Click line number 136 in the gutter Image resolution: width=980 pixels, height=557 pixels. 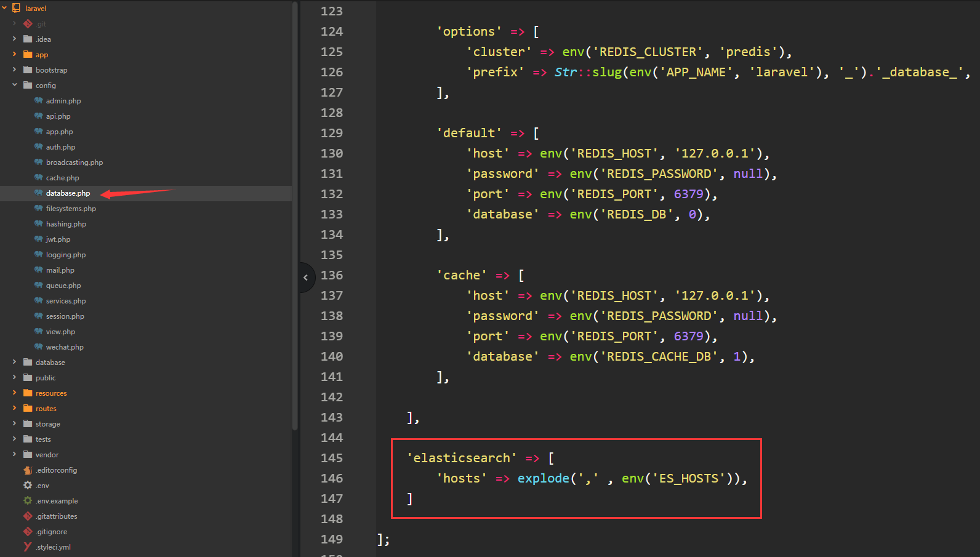click(x=332, y=275)
